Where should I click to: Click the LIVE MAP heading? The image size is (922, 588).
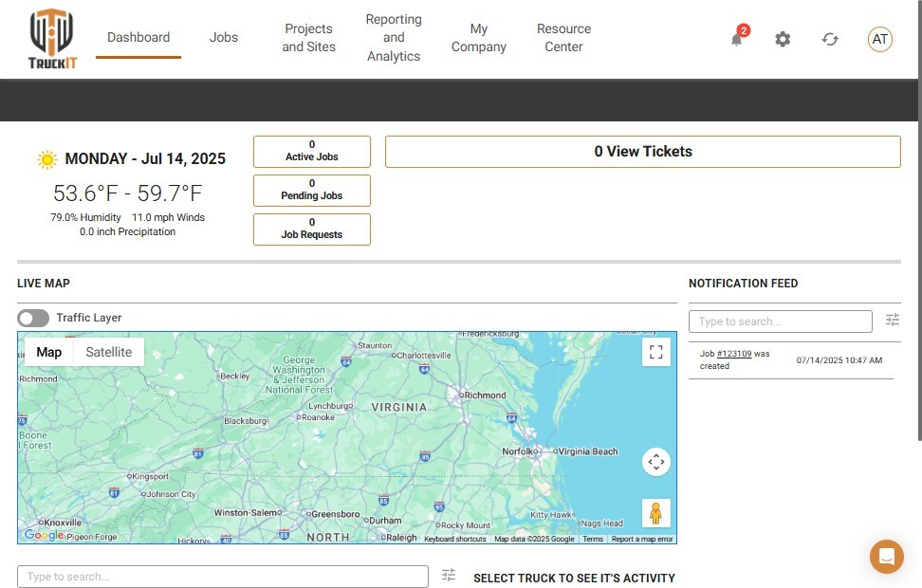[44, 284]
